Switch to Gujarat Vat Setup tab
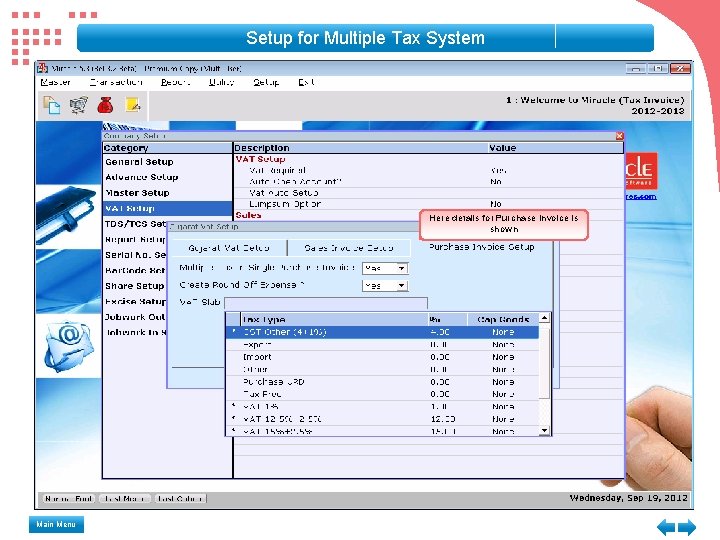This screenshot has height=540, width=720. click(229, 248)
